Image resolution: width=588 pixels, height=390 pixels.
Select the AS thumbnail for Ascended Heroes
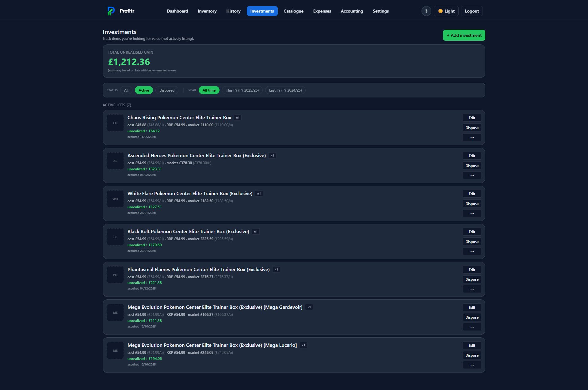pyautogui.click(x=115, y=161)
